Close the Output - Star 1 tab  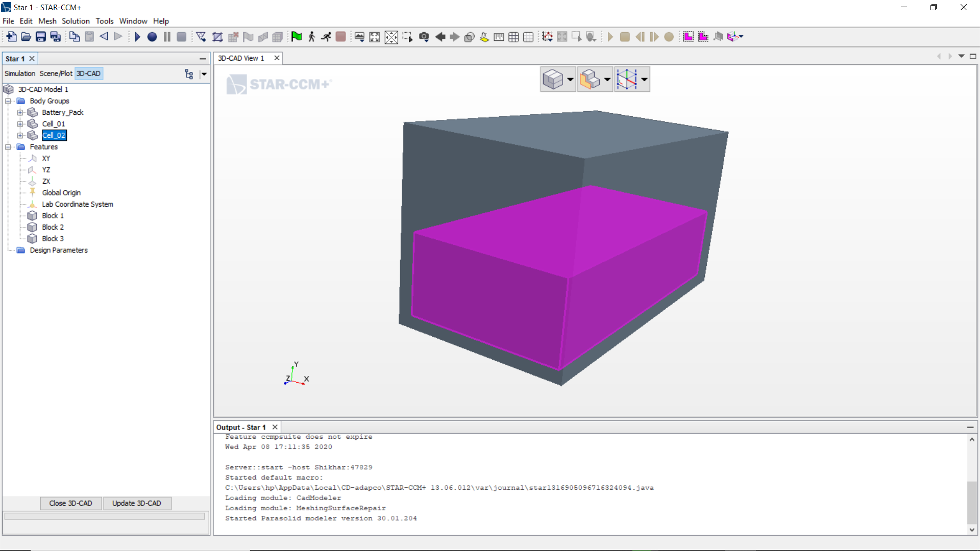click(x=275, y=428)
